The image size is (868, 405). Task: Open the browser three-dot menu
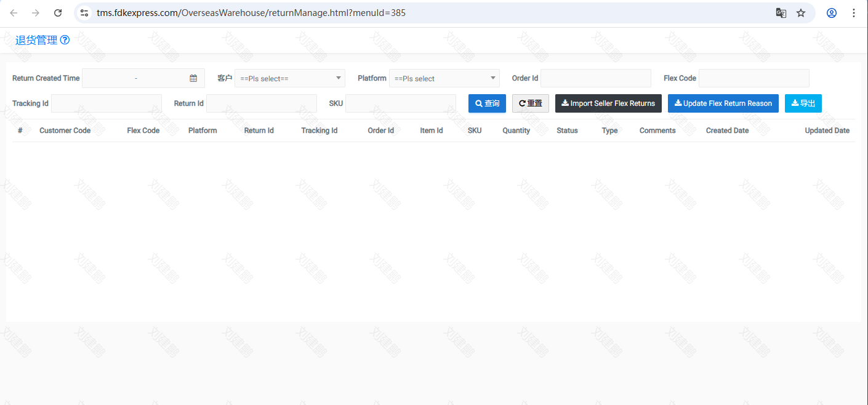click(x=854, y=13)
